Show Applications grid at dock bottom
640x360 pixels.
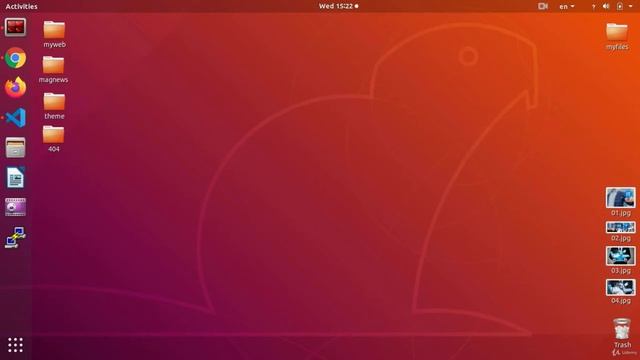(x=16, y=345)
